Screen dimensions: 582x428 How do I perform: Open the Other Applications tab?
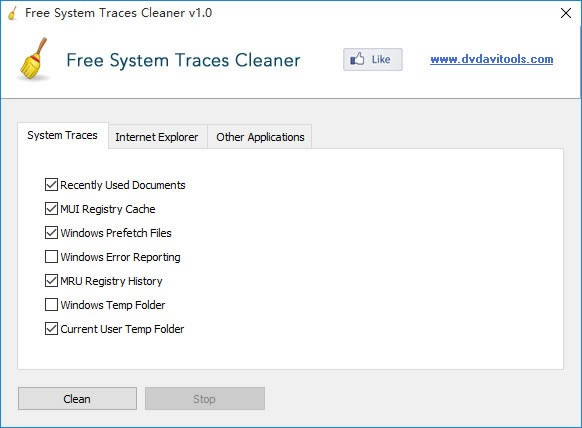click(260, 137)
